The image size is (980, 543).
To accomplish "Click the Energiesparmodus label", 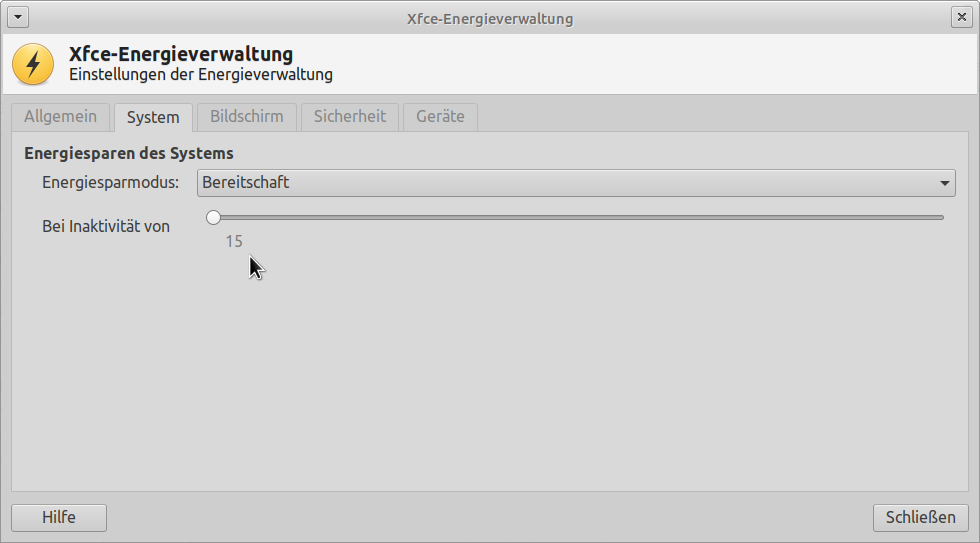I will coord(111,182).
